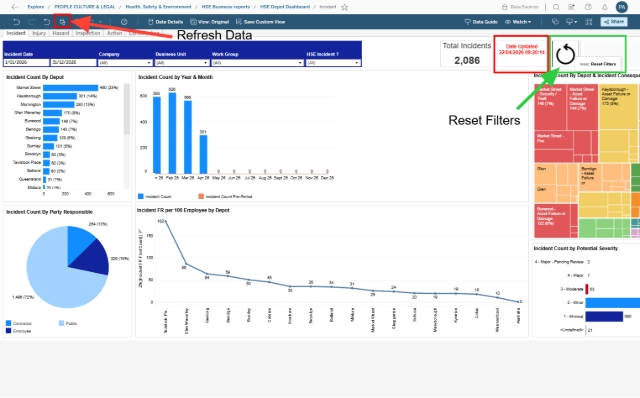Click View: Original button

pos(210,22)
